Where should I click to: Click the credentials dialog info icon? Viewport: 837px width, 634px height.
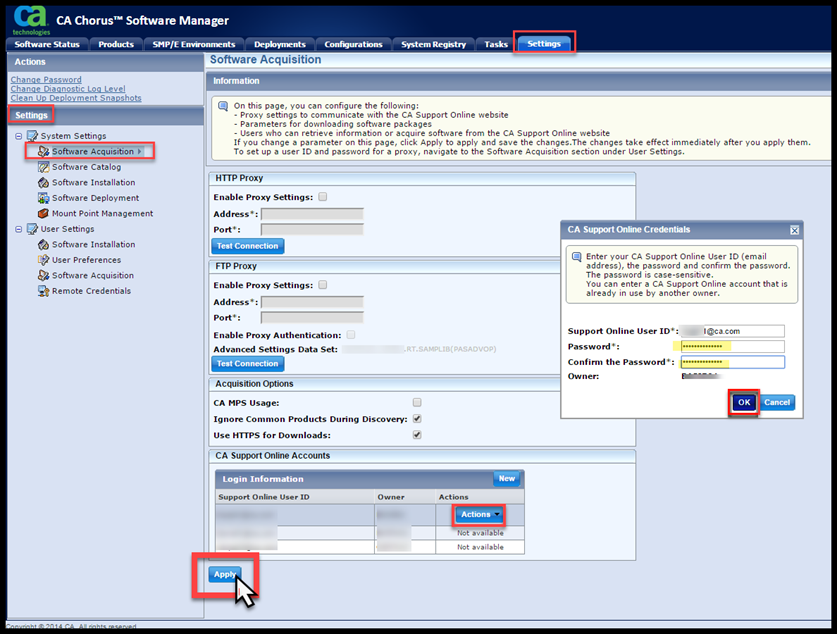coord(577,257)
